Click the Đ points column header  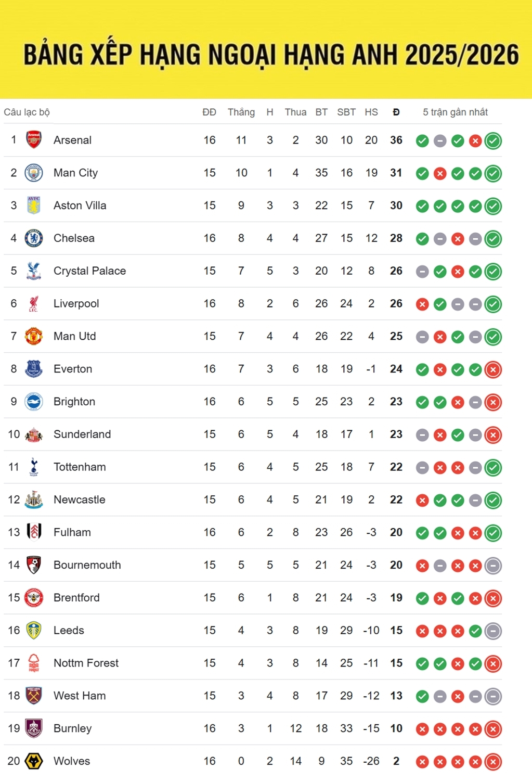(x=396, y=112)
